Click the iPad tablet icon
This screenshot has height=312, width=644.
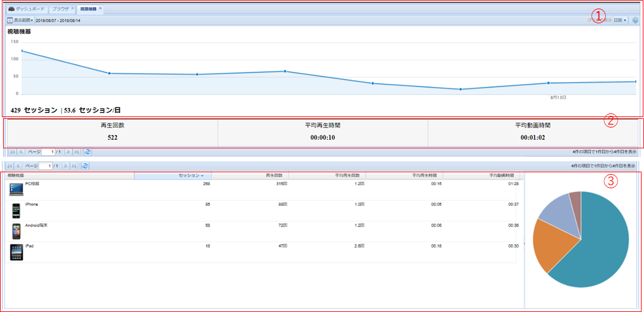click(17, 252)
